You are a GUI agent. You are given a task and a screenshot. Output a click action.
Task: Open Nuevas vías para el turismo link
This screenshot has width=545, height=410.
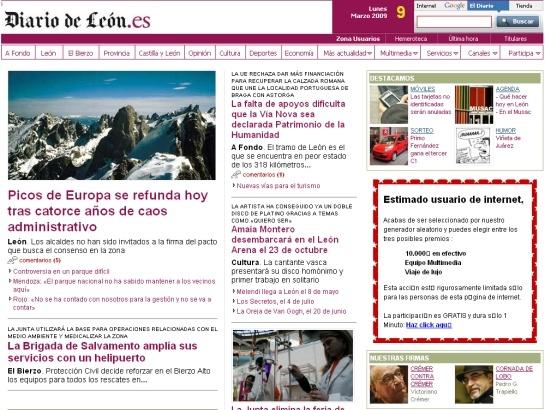(x=278, y=186)
